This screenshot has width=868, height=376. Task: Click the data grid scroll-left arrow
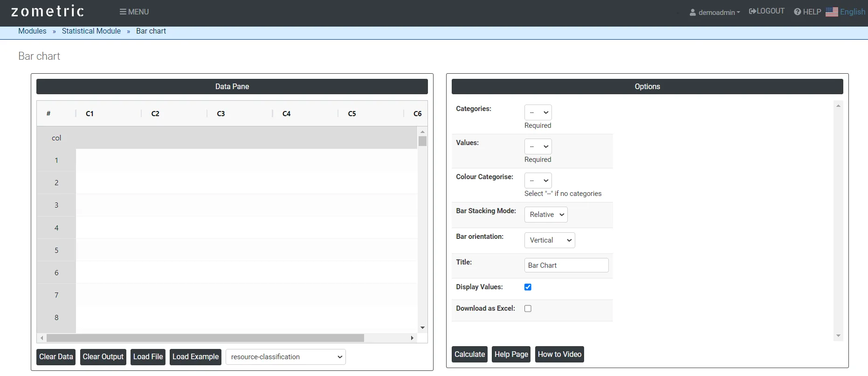pyautogui.click(x=42, y=338)
